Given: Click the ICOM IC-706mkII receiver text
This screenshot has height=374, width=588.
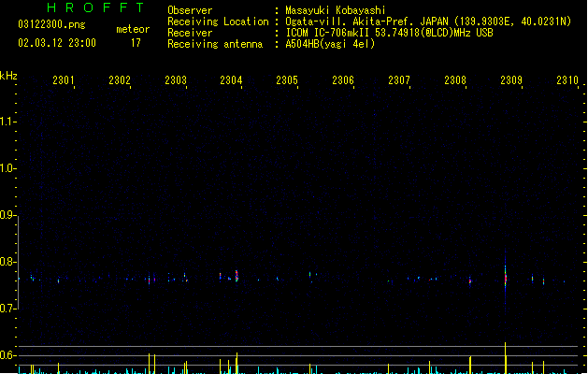Looking at the screenshot, I should pyautogui.click(x=389, y=33).
